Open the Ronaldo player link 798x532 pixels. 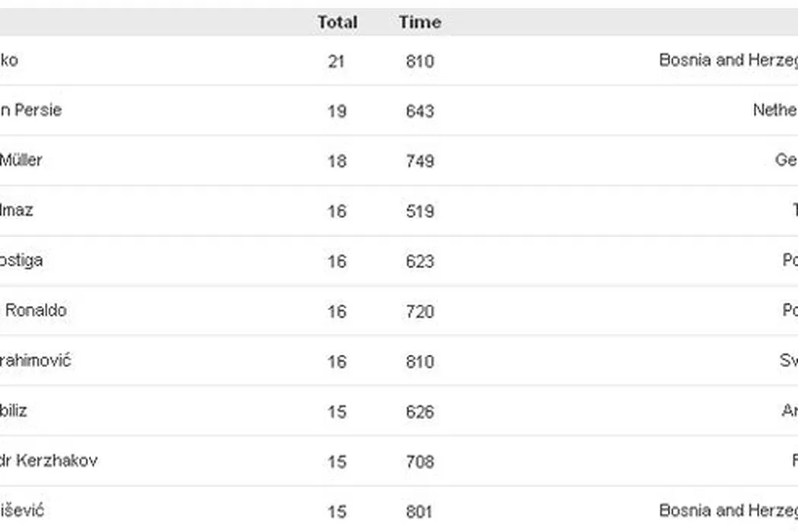point(36,310)
